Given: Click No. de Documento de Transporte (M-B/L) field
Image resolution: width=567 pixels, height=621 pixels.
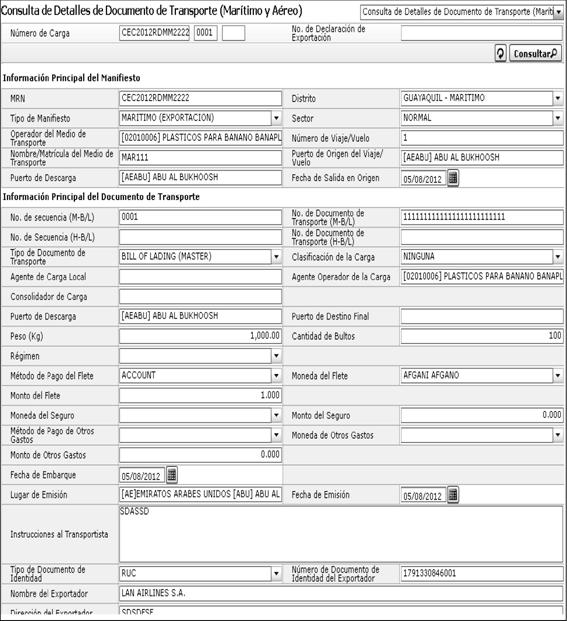Looking at the screenshot, I should (x=482, y=217).
